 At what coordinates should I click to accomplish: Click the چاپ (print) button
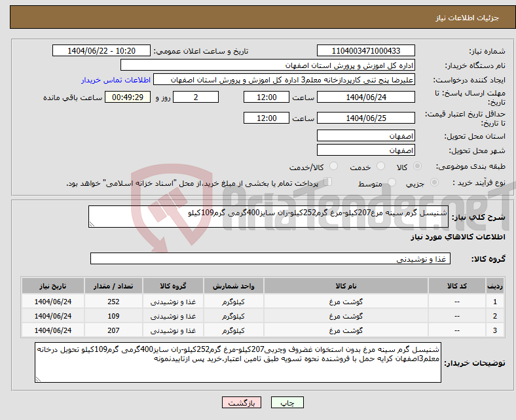pos(287,402)
